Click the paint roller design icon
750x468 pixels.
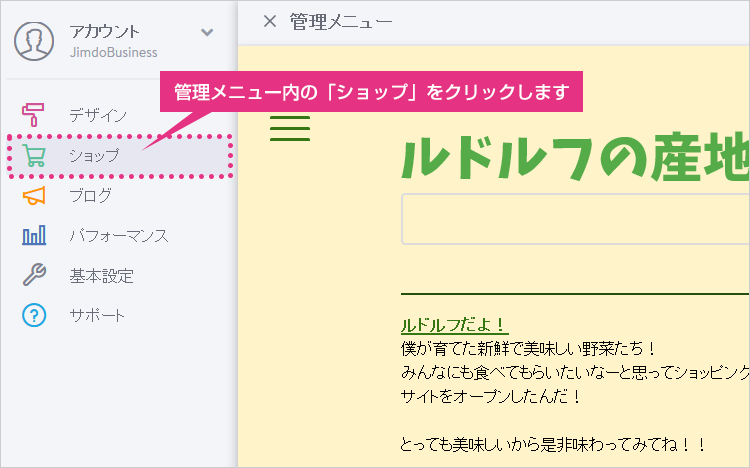pos(33,115)
